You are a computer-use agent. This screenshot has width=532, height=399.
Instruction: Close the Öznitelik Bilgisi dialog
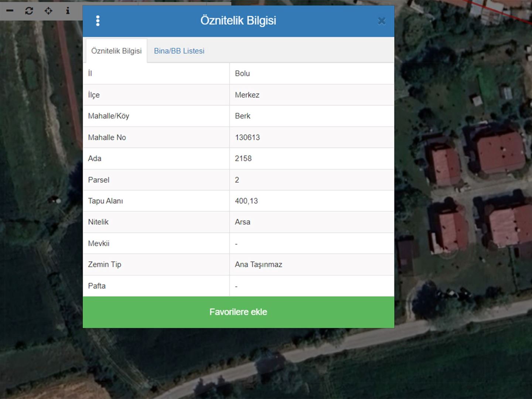tap(382, 21)
